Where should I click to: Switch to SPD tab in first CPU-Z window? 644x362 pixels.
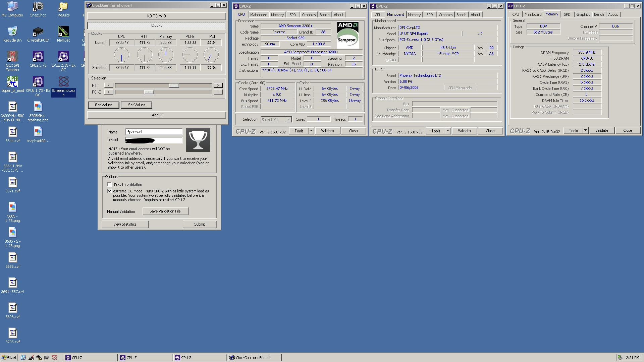(x=293, y=15)
